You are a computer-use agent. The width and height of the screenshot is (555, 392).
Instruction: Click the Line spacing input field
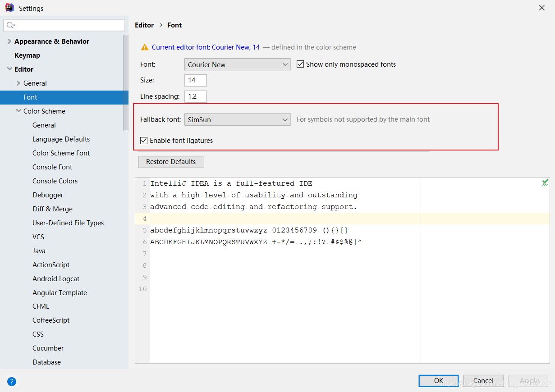[196, 96]
